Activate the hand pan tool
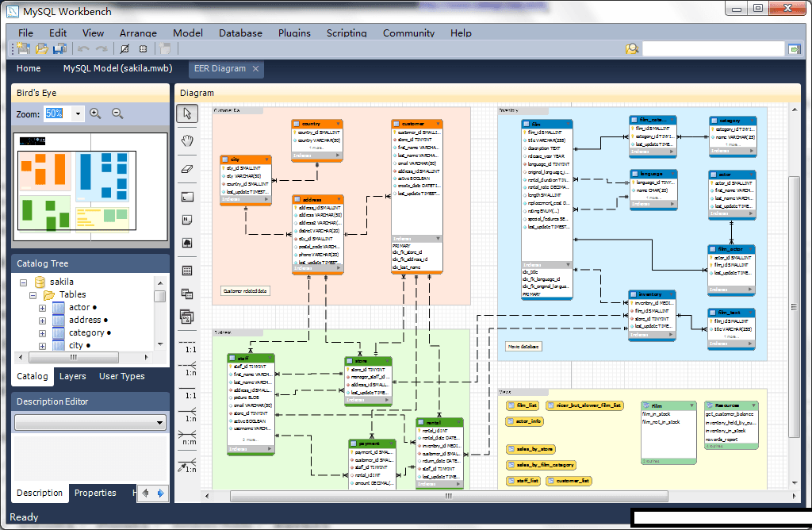The height and width of the screenshot is (530, 812). click(186, 142)
